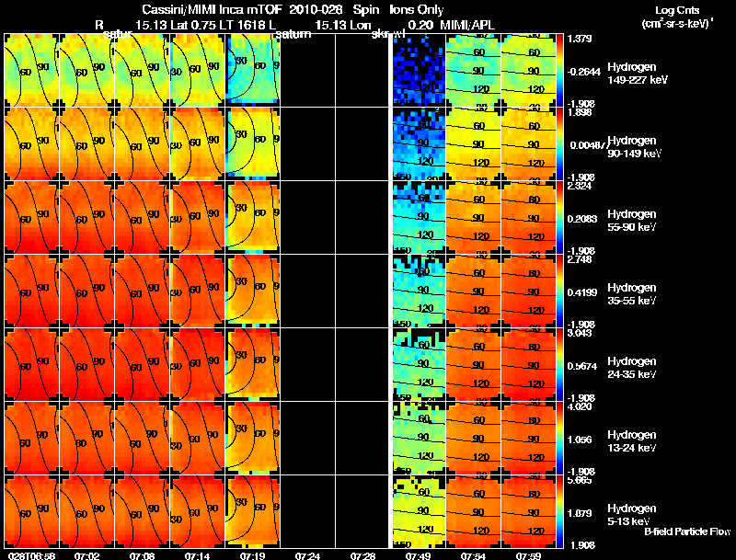Click the '028T06:58' time label
Screen dimensions: 736x560
[31, 555]
